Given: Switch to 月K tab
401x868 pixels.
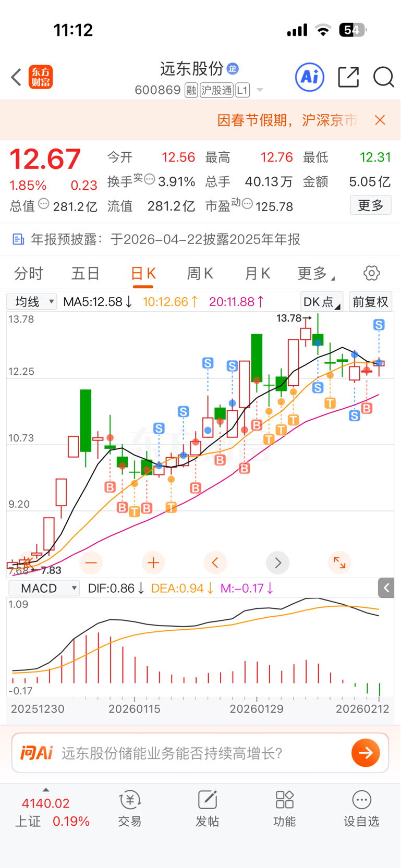Looking at the screenshot, I should click(x=257, y=273).
